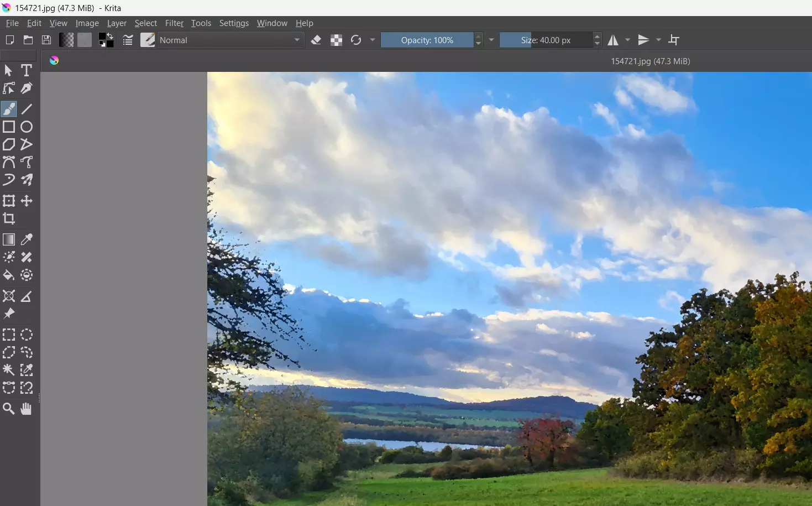The height and width of the screenshot is (506, 812).
Task: Expand the brush presets dropdown
Action: click(x=147, y=40)
